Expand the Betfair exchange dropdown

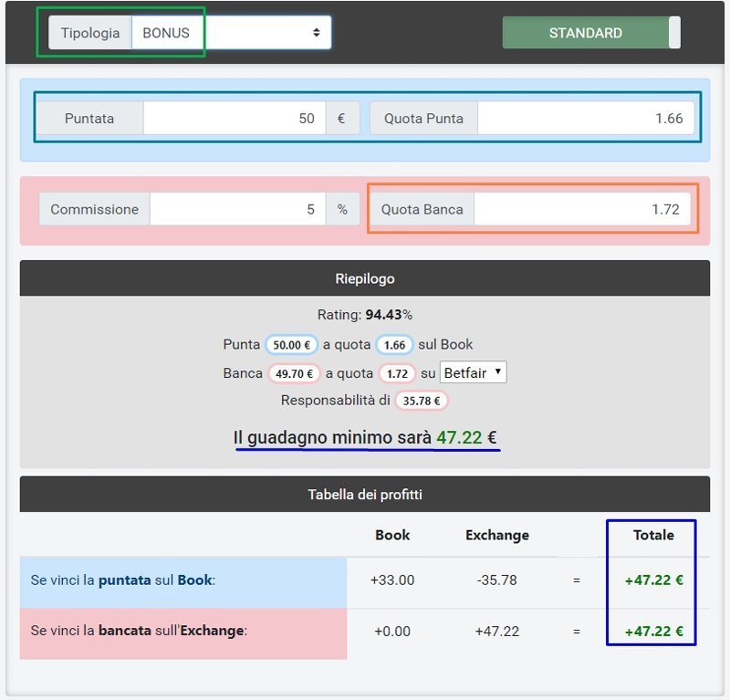pos(473,372)
